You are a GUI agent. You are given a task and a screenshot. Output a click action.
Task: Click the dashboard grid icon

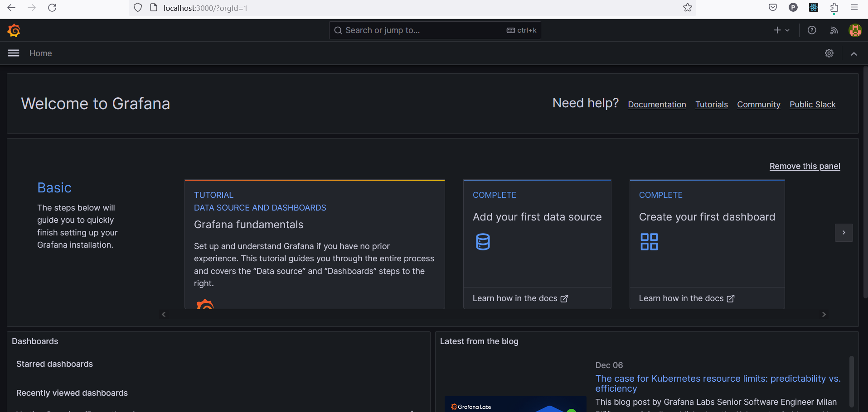pos(649,242)
